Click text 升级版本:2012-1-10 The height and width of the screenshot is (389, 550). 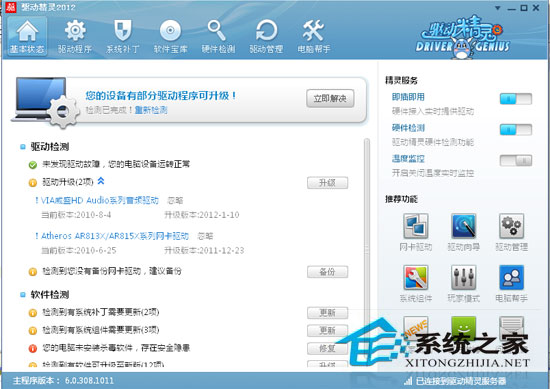pos(202,215)
